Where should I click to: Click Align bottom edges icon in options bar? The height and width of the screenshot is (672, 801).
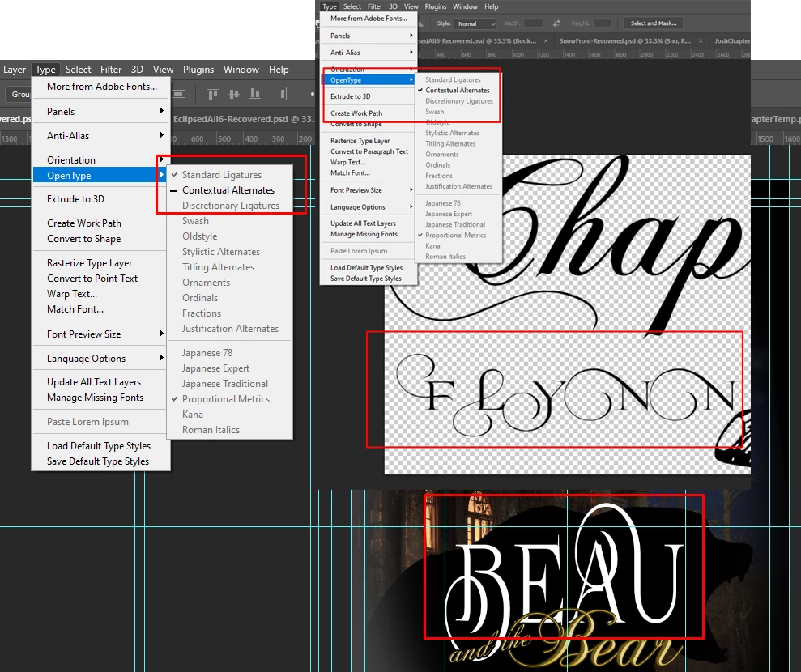click(255, 94)
